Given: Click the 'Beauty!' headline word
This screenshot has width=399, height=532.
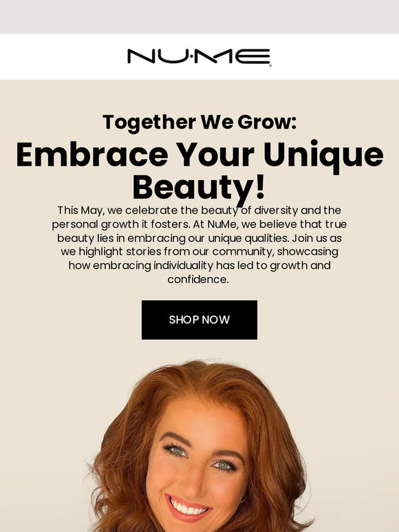Looking at the screenshot, I should [199, 188].
